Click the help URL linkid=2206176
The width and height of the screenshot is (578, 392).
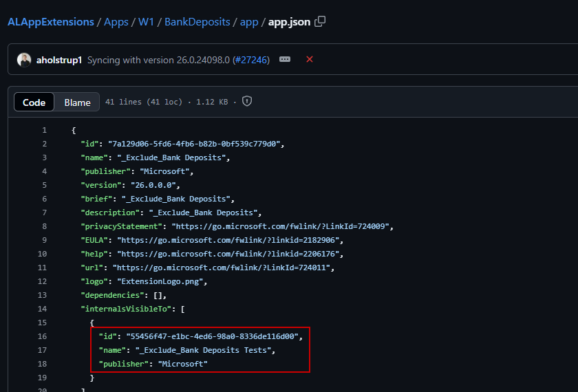coord(228,254)
